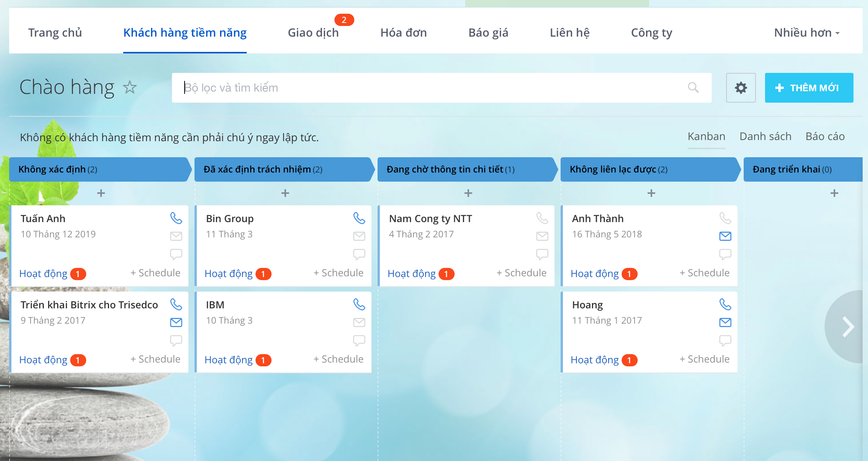Click + Schedule on the IBM card
Viewport: 868px width, 461px height.
click(x=338, y=359)
